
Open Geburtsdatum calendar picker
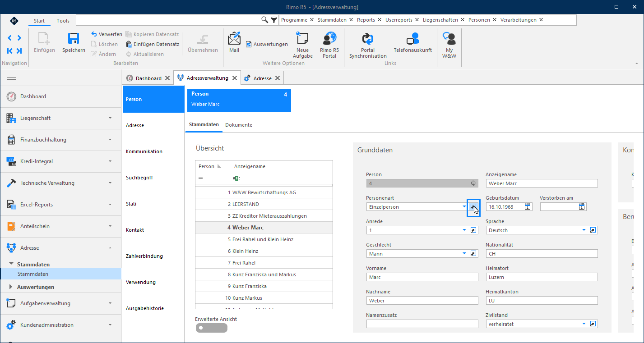click(x=528, y=207)
